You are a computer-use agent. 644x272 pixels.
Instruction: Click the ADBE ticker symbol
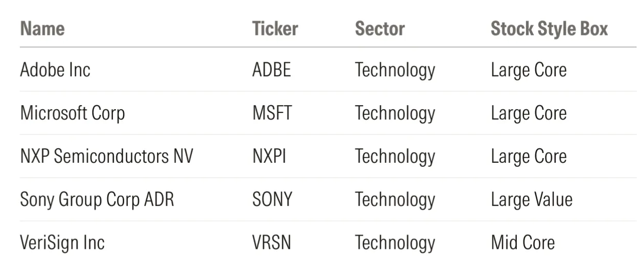click(x=272, y=70)
